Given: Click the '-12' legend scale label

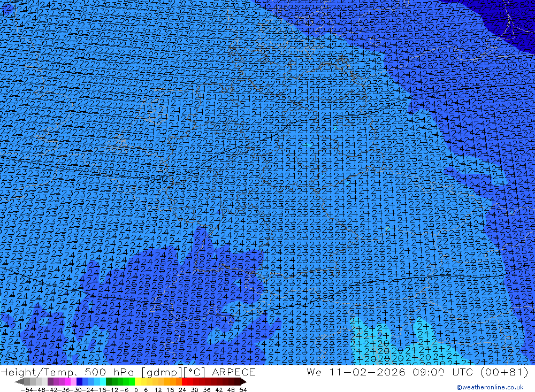Looking at the screenshot, I should tap(112, 390).
